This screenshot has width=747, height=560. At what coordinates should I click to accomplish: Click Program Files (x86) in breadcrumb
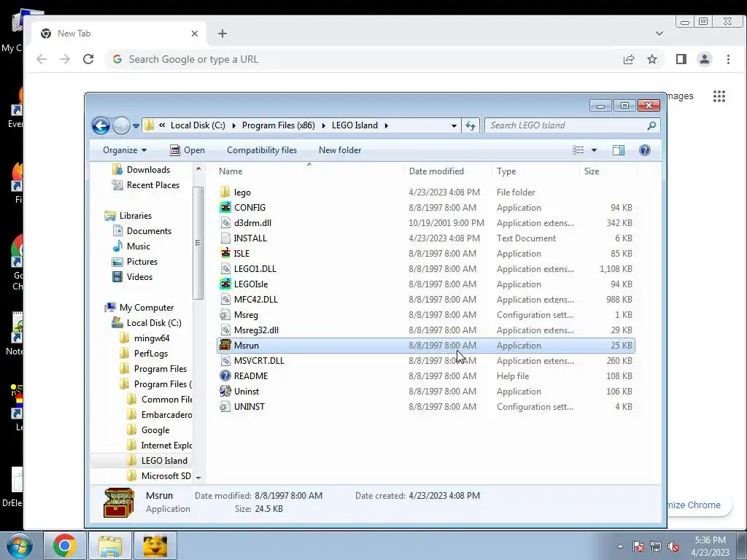[278, 125]
